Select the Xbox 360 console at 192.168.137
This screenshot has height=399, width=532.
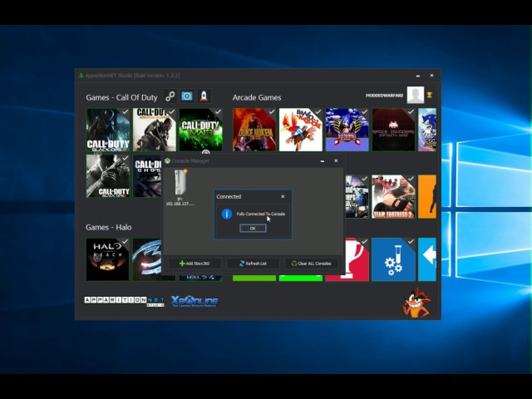180,186
